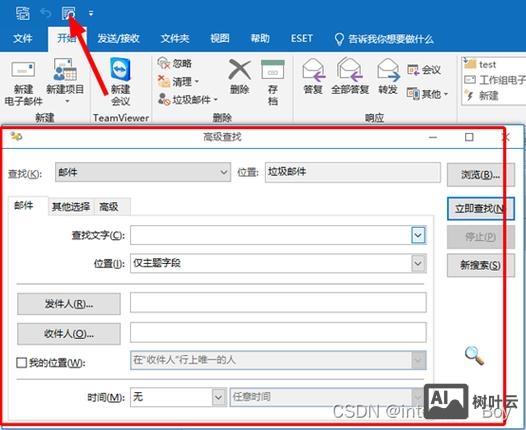The image size is (526, 430).
Task: Switch to the 帮助 ribbon tab
Action: click(260, 38)
